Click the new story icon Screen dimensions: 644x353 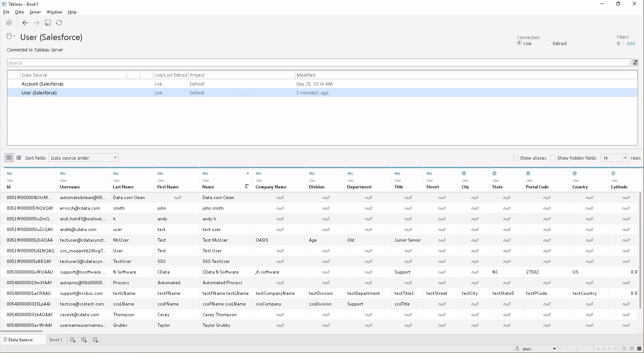(95, 340)
